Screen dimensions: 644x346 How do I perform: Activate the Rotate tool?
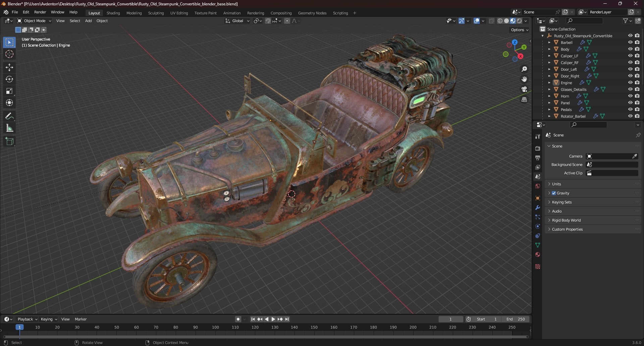[x=9, y=79]
